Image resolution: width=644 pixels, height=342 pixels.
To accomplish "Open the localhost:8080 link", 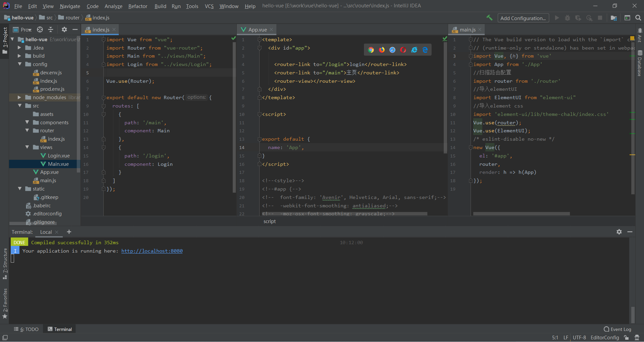I will click(x=152, y=251).
